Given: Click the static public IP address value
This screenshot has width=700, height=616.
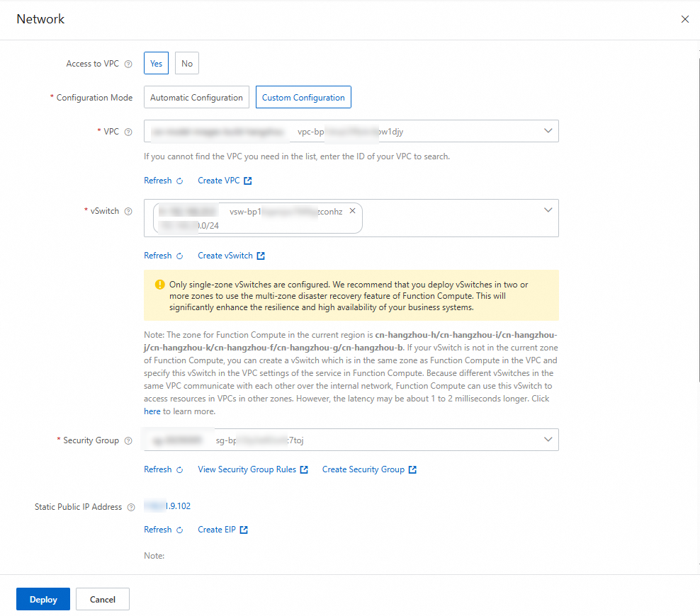Looking at the screenshot, I should tap(167, 506).
